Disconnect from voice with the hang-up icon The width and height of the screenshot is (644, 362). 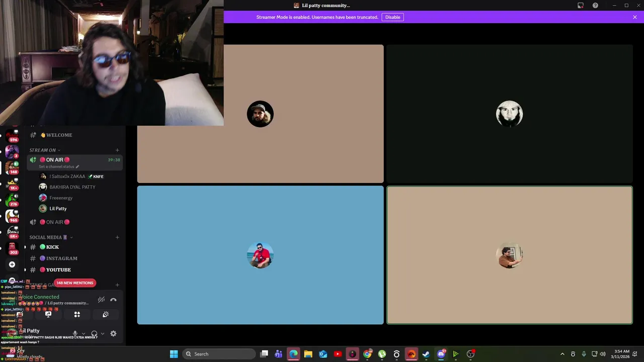pyautogui.click(x=113, y=300)
